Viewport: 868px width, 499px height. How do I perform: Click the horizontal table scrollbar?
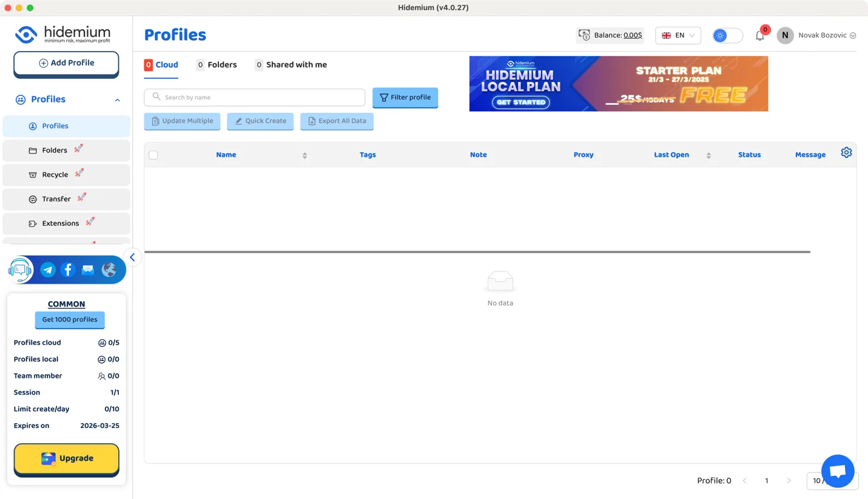(x=477, y=252)
